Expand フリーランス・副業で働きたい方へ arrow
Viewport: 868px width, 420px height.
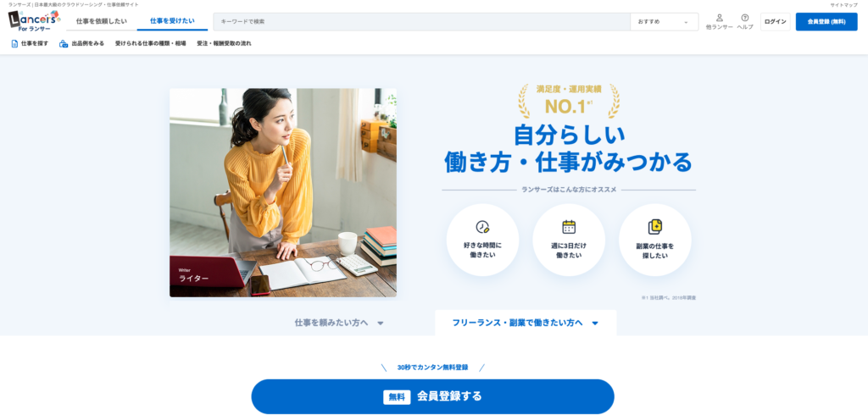point(595,323)
